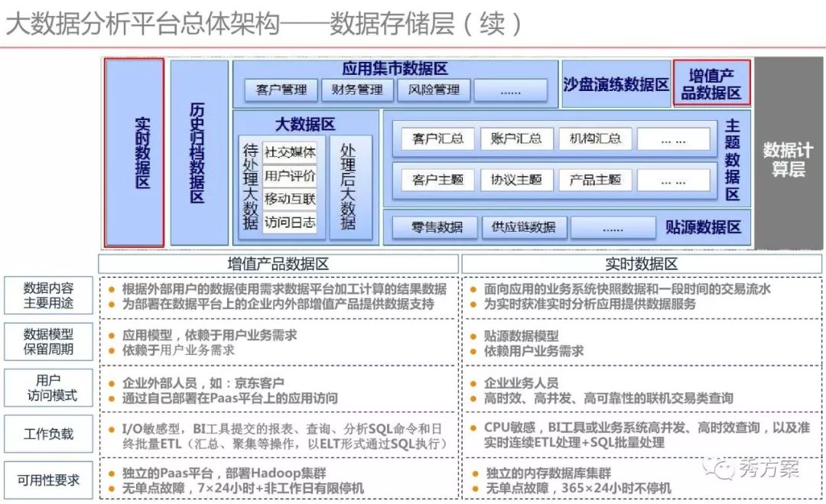Select the vertical red-outlined 实时数据区 box
Viewport: 826px width, 504px height.
click(135, 153)
